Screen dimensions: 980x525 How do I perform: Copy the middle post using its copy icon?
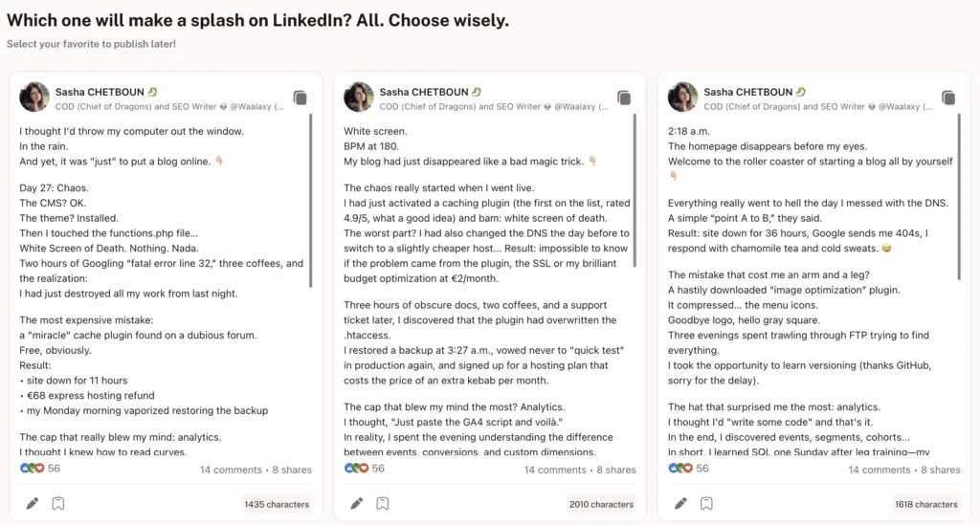[624, 98]
